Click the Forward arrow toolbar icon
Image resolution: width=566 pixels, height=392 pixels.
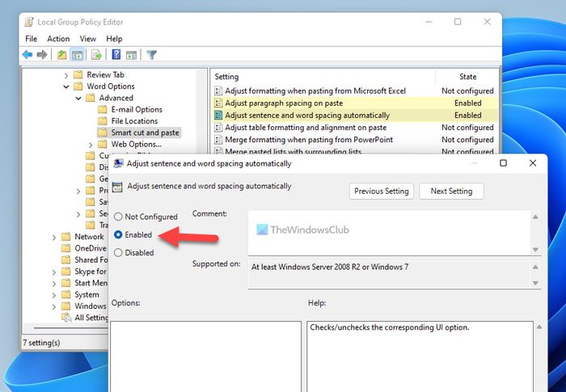42,55
